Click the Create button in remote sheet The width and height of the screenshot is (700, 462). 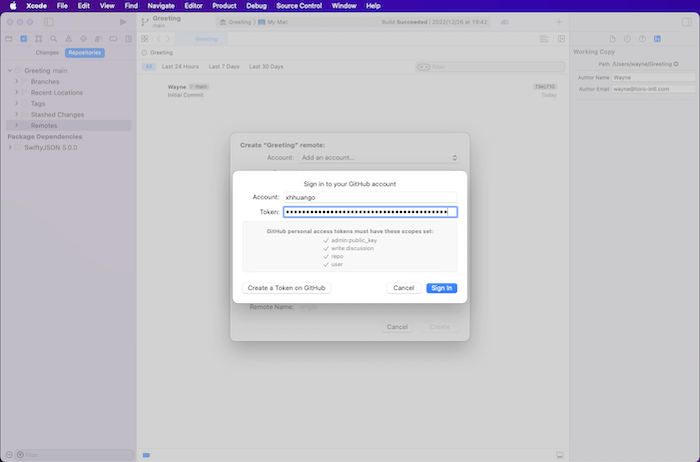440,327
